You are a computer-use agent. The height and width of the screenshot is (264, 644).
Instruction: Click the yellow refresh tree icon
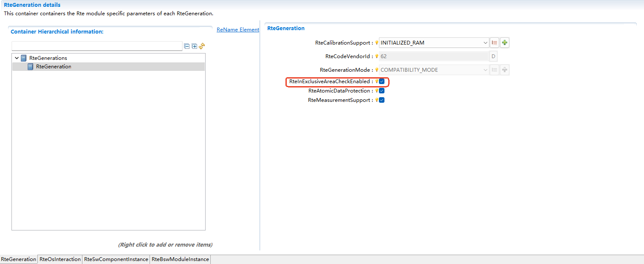[x=202, y=46]
